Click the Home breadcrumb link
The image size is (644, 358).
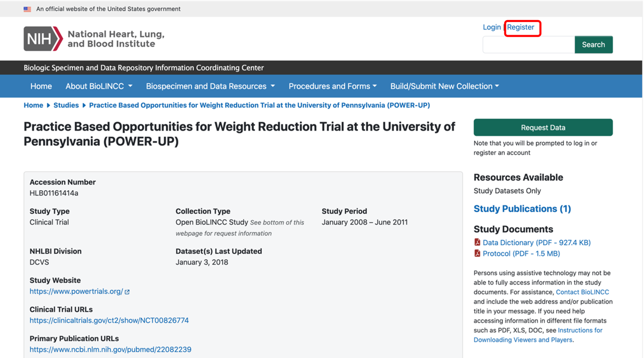[x=33, y=105]
